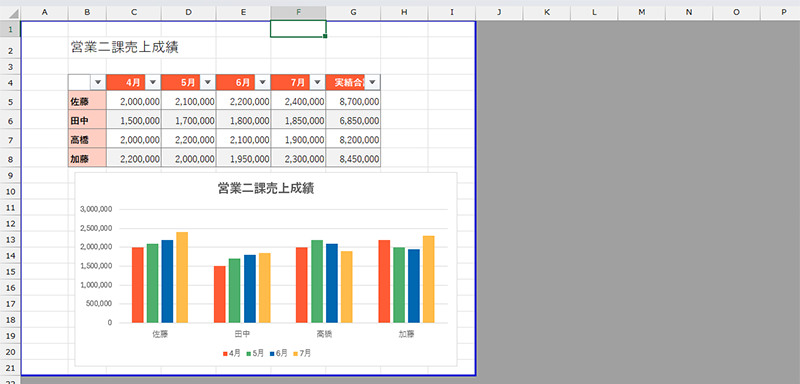Image resolution: width=800 pixels, height=384 pixels.
Task: Select column header C
Action: click(134, 12)
